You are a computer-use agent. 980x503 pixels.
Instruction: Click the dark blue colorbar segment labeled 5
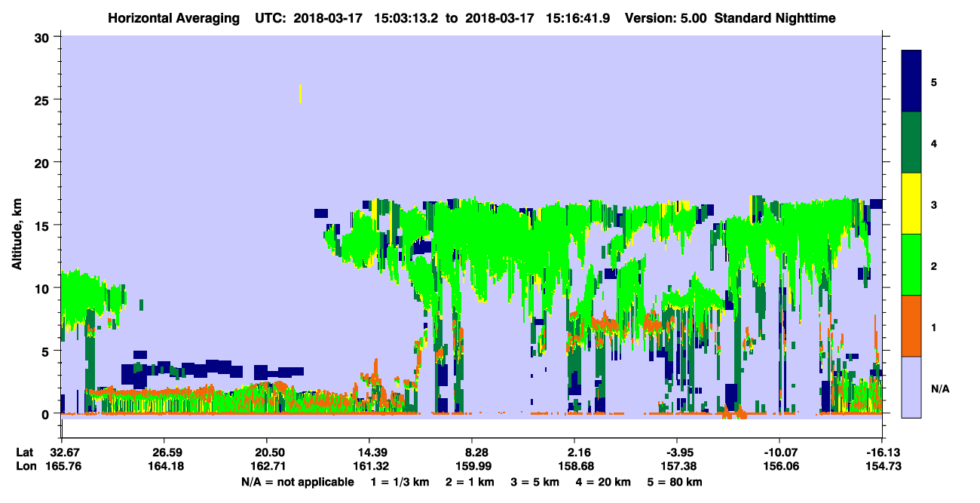point(911,81)
